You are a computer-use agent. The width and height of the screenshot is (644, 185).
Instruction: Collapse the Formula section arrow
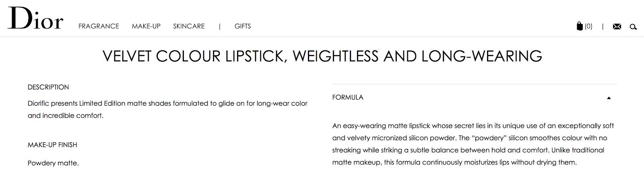coord(609,98)
